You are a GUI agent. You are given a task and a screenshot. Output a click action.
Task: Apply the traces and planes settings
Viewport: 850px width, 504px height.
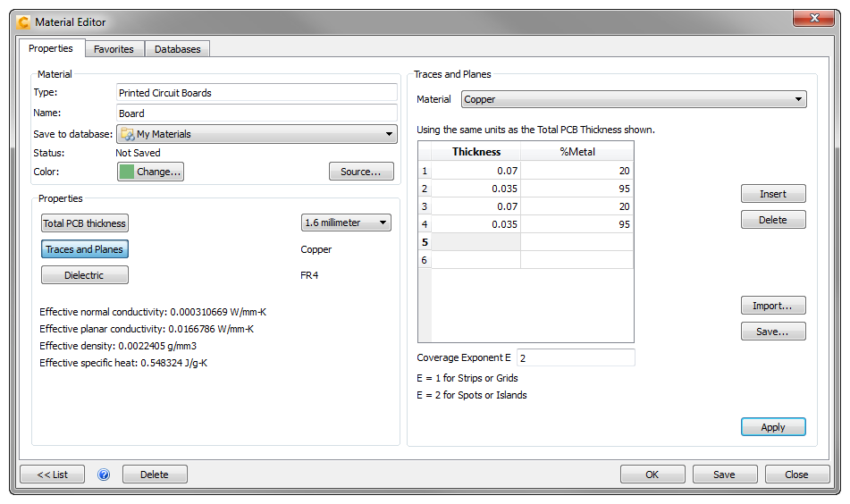coord(773,427)
